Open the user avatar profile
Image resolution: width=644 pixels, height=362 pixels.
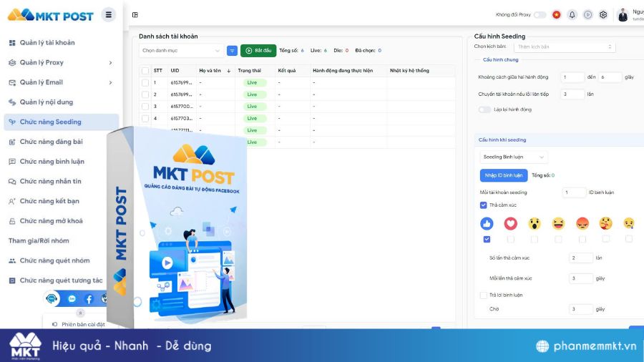pos(623,15)
